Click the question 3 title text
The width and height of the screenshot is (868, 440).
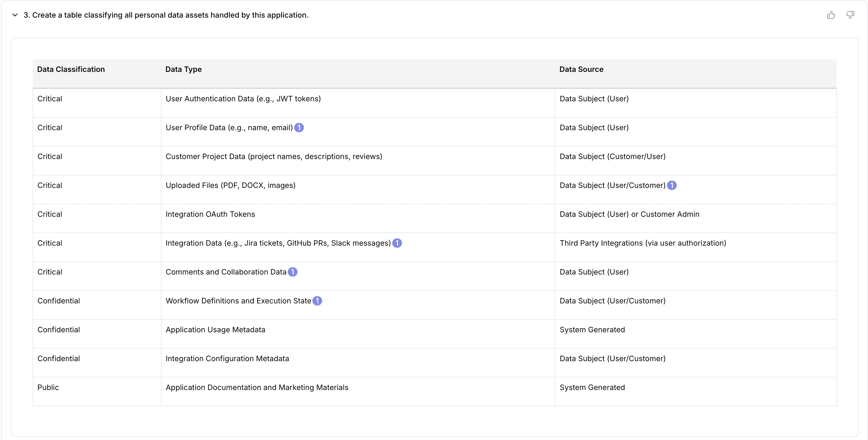(166, 15)
